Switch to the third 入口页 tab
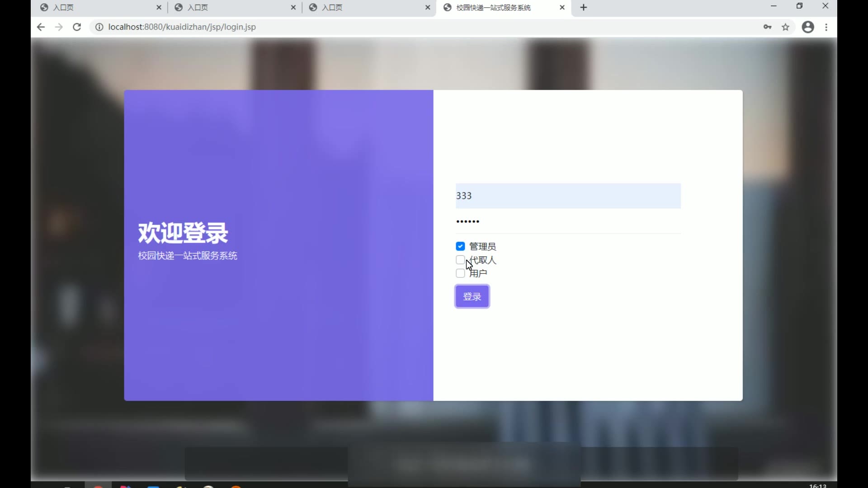This screenshot has width=868, height=488. [362, 7]
